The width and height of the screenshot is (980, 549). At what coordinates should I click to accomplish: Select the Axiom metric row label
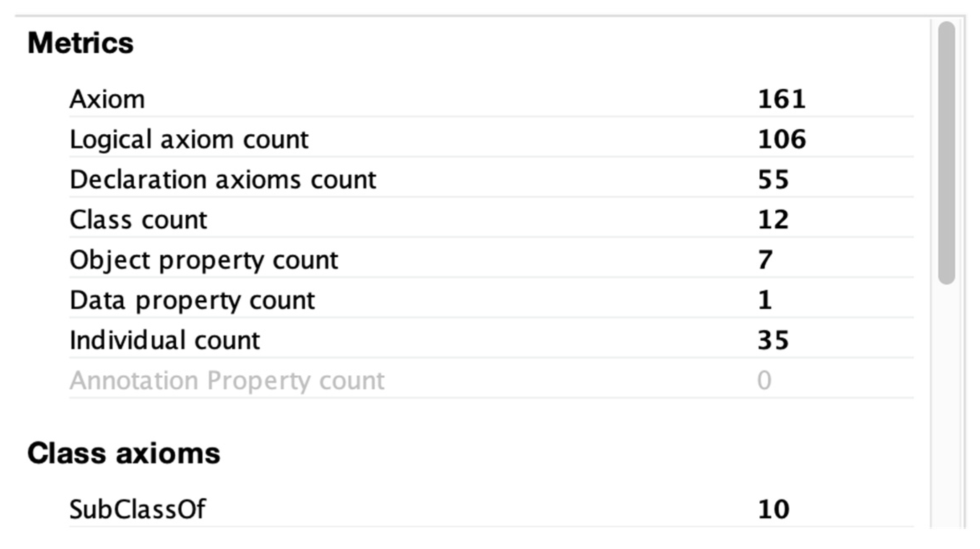pos(107,99)
